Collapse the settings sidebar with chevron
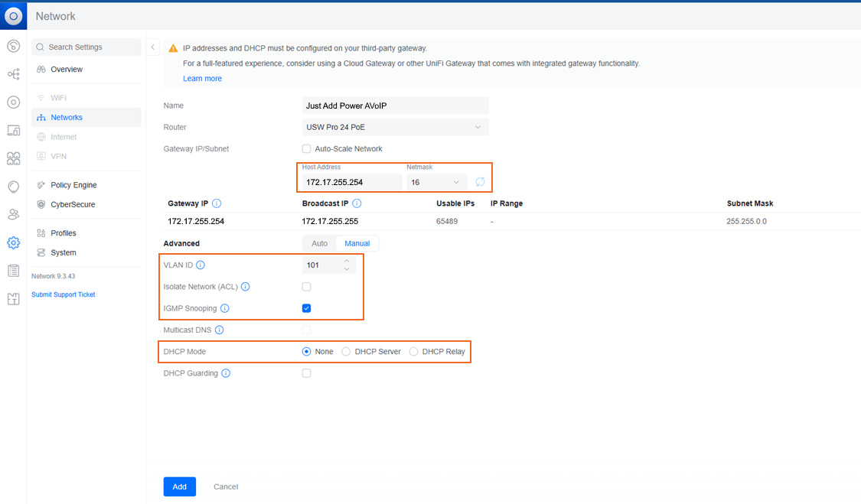 pyautogui.click(x=152, y=47)
